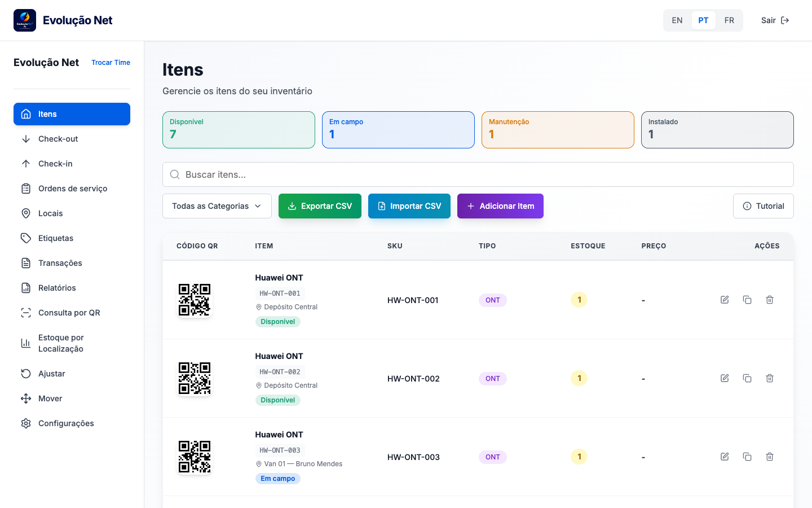Click Em campo badge of HW-ONT-003

coord(277,479)
